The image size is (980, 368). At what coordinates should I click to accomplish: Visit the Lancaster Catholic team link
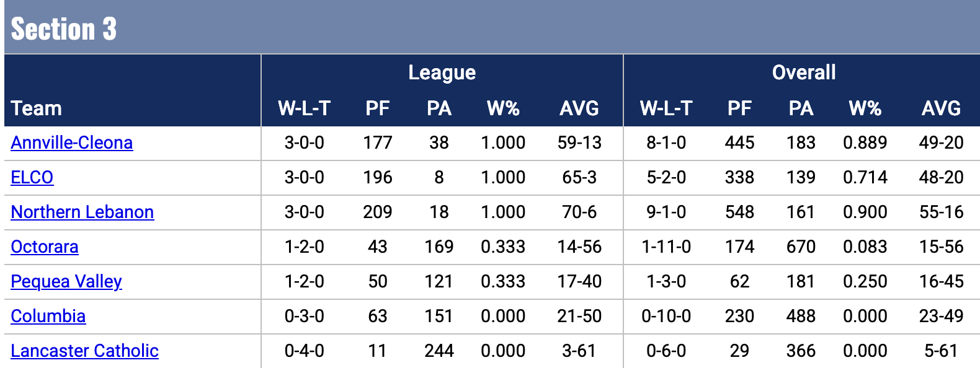click(84, 351)
